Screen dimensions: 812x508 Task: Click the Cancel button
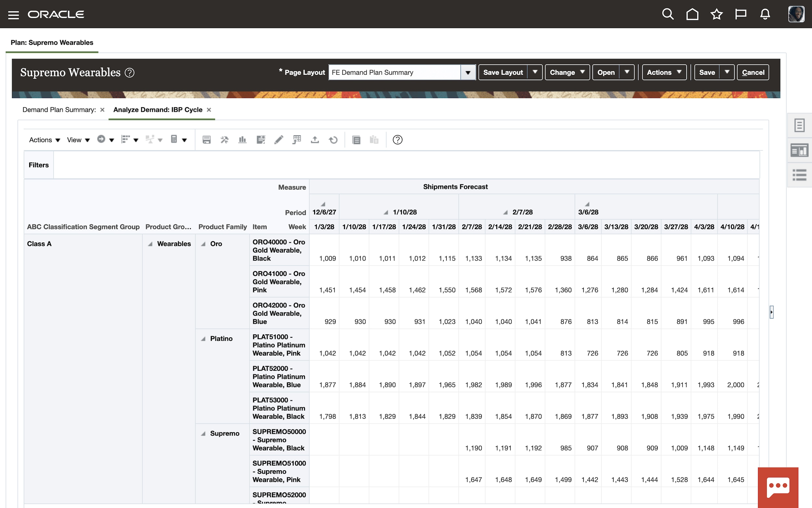coord(753,72)
